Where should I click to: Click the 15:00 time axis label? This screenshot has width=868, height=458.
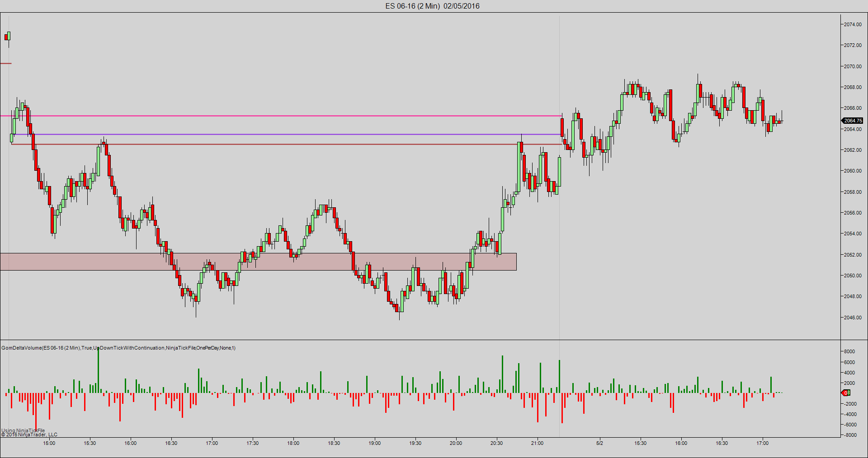point(49,443)
